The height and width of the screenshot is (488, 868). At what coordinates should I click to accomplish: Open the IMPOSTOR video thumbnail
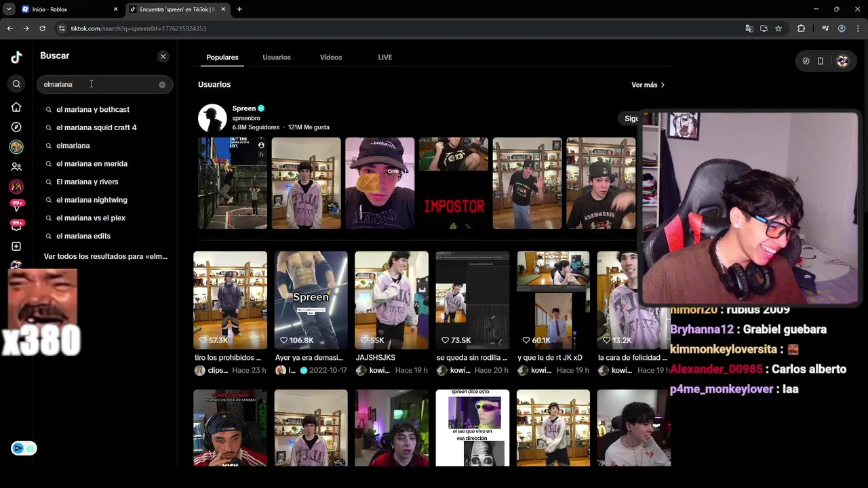454,183
